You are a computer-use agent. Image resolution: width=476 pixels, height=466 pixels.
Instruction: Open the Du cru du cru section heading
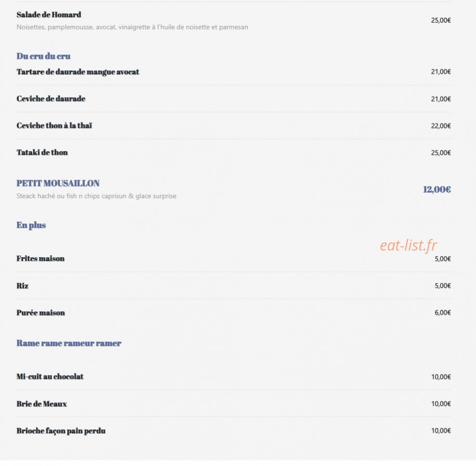(x=43, y=56)
